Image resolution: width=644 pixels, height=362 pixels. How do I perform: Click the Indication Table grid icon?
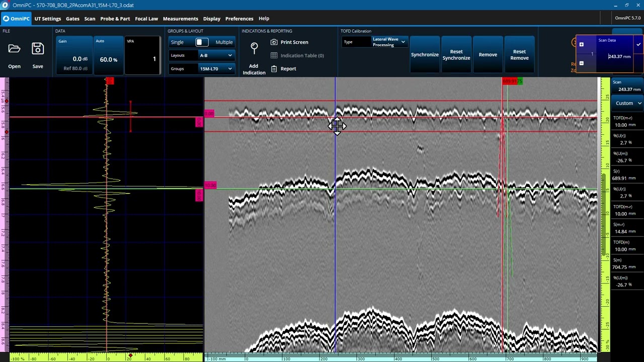click(x=274, y=55)
